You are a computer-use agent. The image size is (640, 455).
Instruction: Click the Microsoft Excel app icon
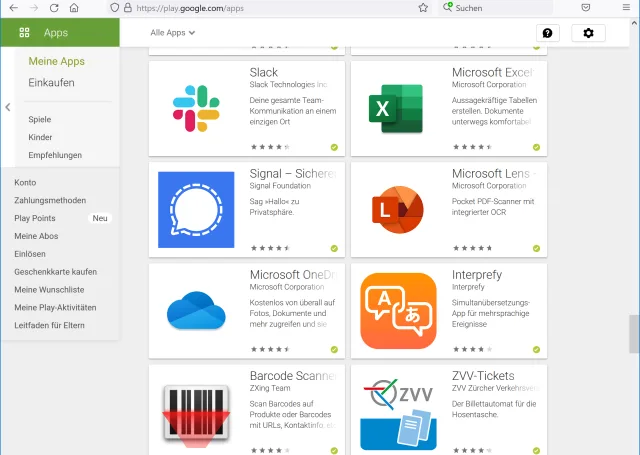(x=398, y=108)
